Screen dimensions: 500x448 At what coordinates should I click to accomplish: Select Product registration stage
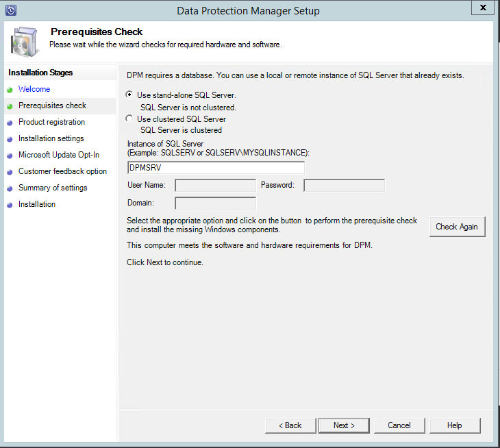[51, 122]
